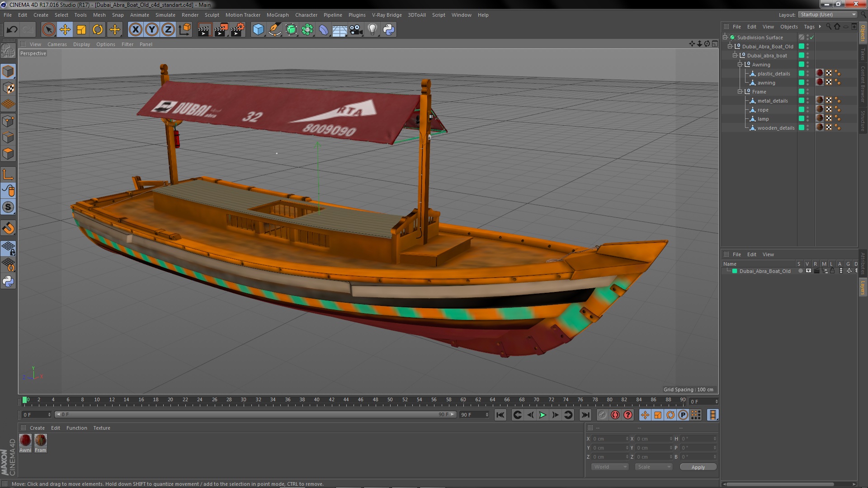868x488 pixels.
Task: Go to start of animation
Action: tap(500, 415)
